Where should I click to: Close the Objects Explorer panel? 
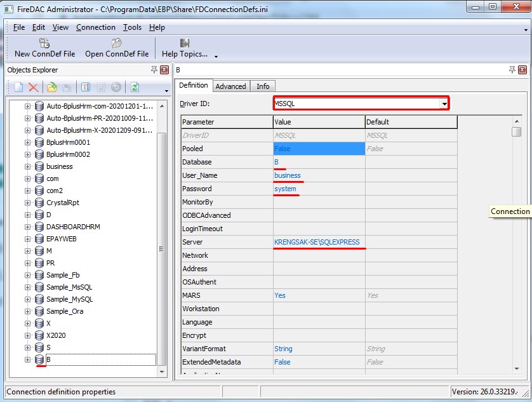click(164, 70)
